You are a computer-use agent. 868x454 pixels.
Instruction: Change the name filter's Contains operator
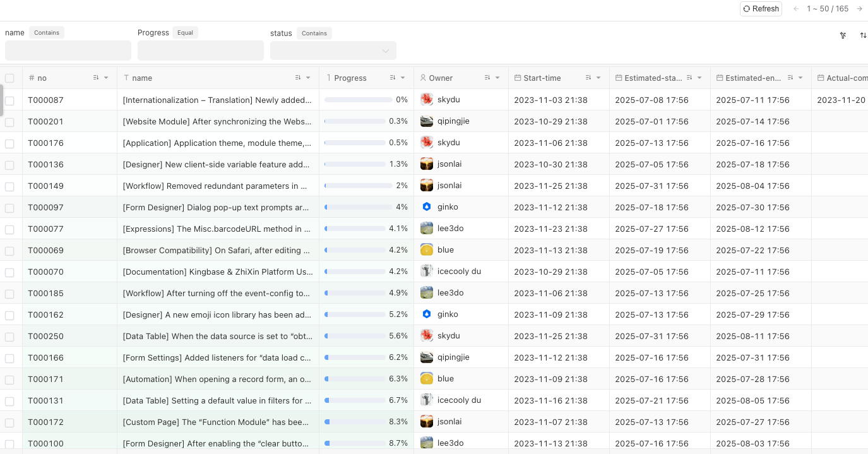47,33
